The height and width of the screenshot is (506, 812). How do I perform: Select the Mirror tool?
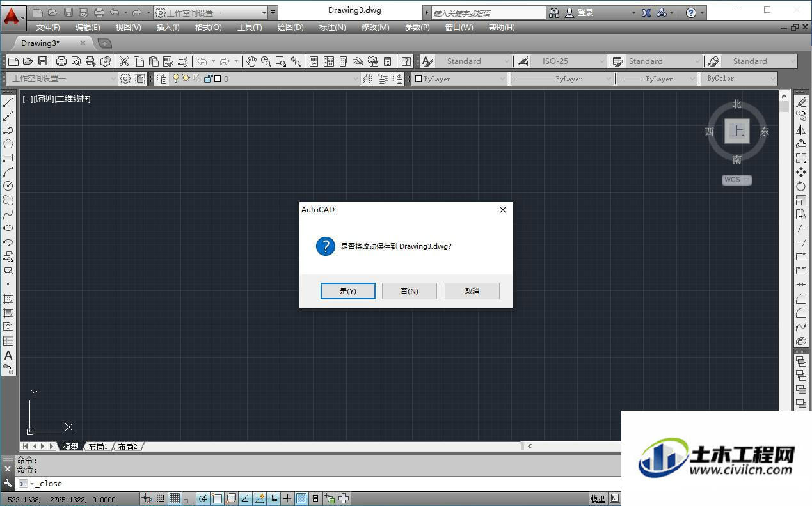coord(801,130)
